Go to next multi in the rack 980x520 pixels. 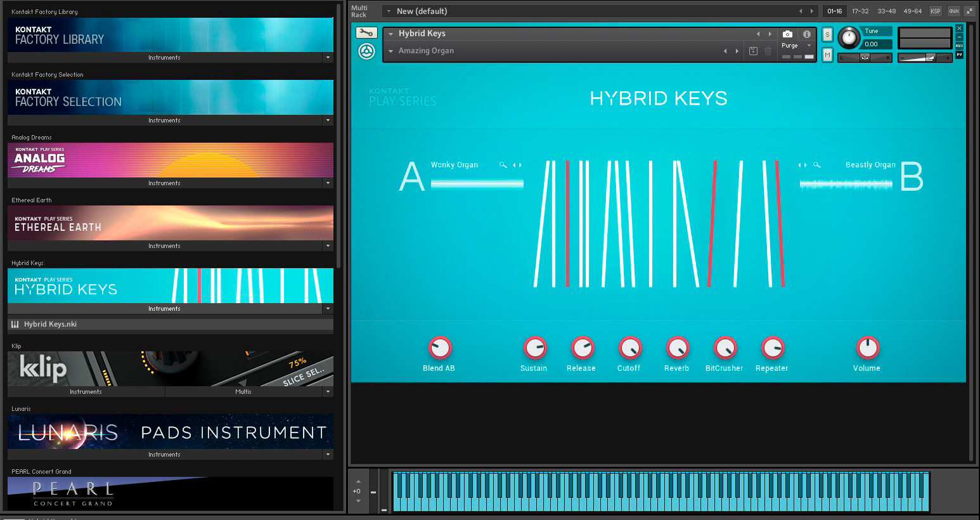(x=812, y=11)
